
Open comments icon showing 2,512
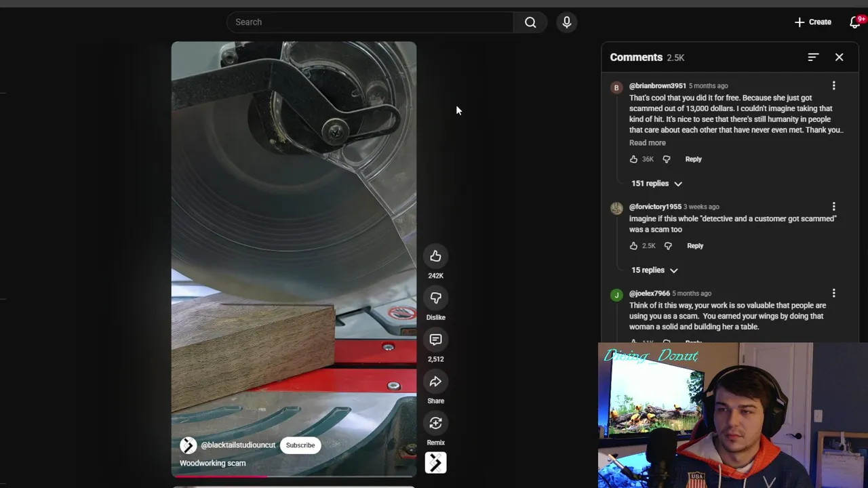pyautogui.click(x=435, y=340)
